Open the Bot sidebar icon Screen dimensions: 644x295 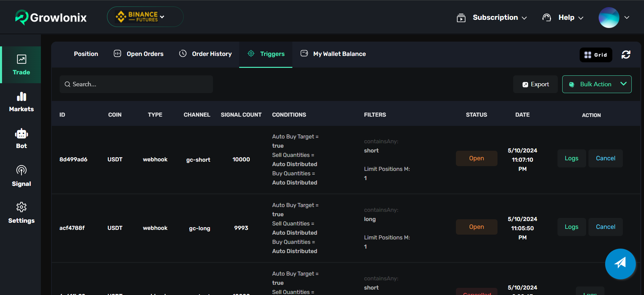tap(21, 138)
